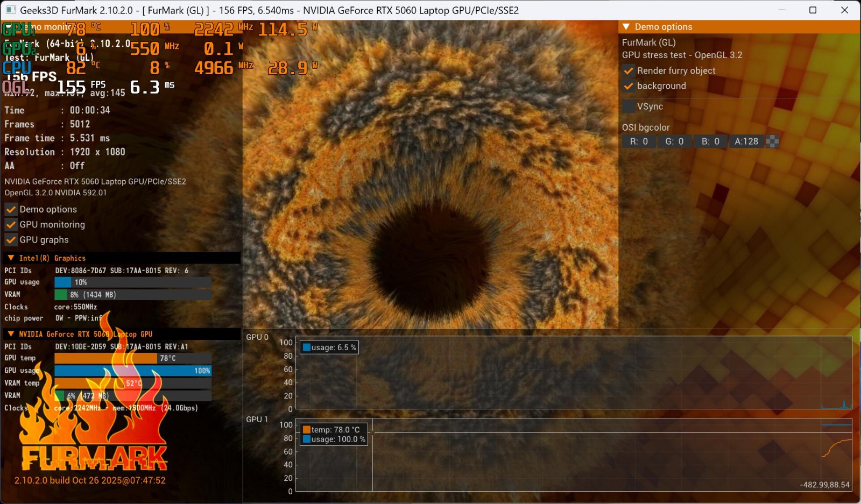861x504 pixels.
Task: Click the Resolution 1920 x 1080 value
Action: (97, 152)
